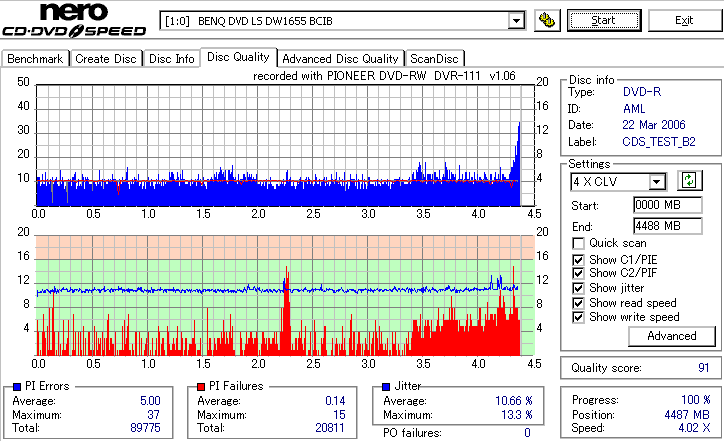The width and height of the screenshot is (724, 441).
Task: Switch to the Benchmark tab
Action: (x=35, y=59)
